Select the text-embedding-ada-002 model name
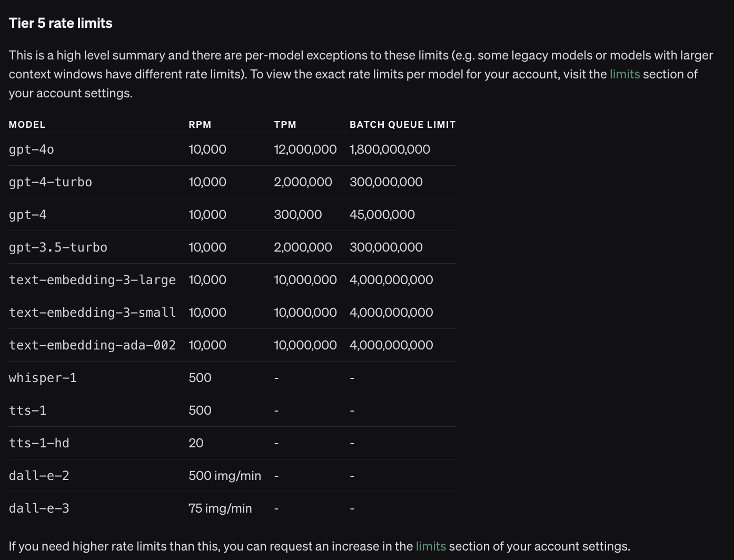This screenshot has height=560, width=734. click(92, 345)
